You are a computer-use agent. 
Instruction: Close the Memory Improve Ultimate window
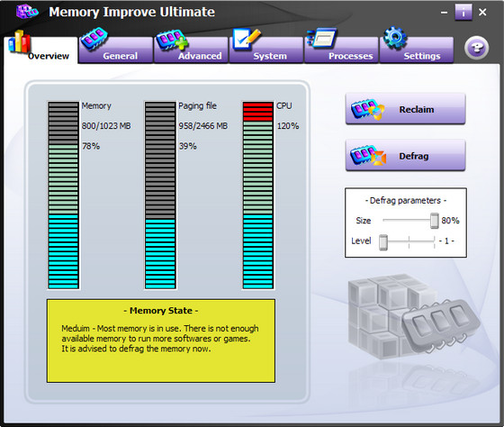[482, 13]
